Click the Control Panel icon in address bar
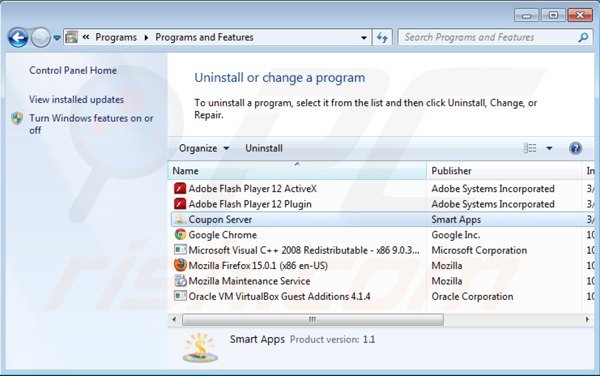Screen dimensions: 600x376 pos(72,37)
